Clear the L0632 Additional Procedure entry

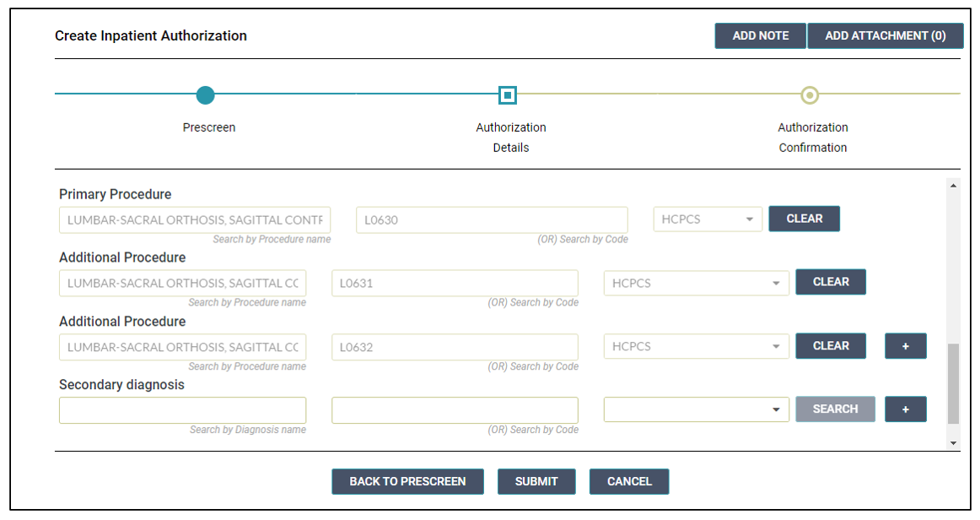click(x=830, y=345)
